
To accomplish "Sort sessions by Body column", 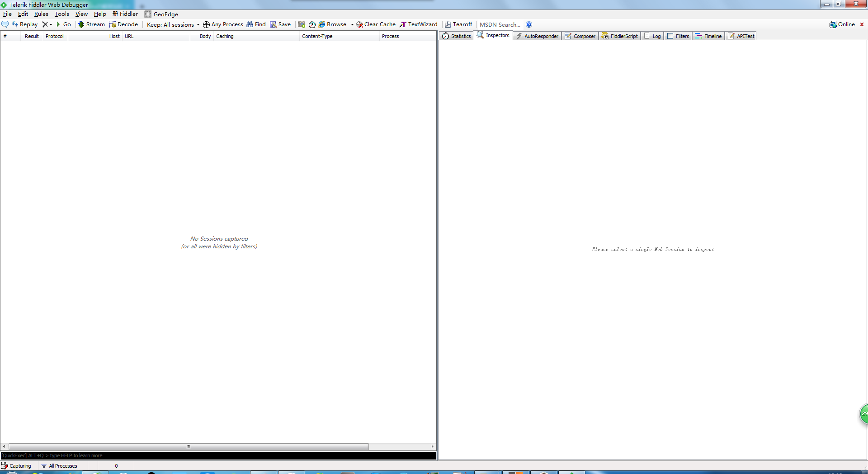I will click(x=202, y=36).
